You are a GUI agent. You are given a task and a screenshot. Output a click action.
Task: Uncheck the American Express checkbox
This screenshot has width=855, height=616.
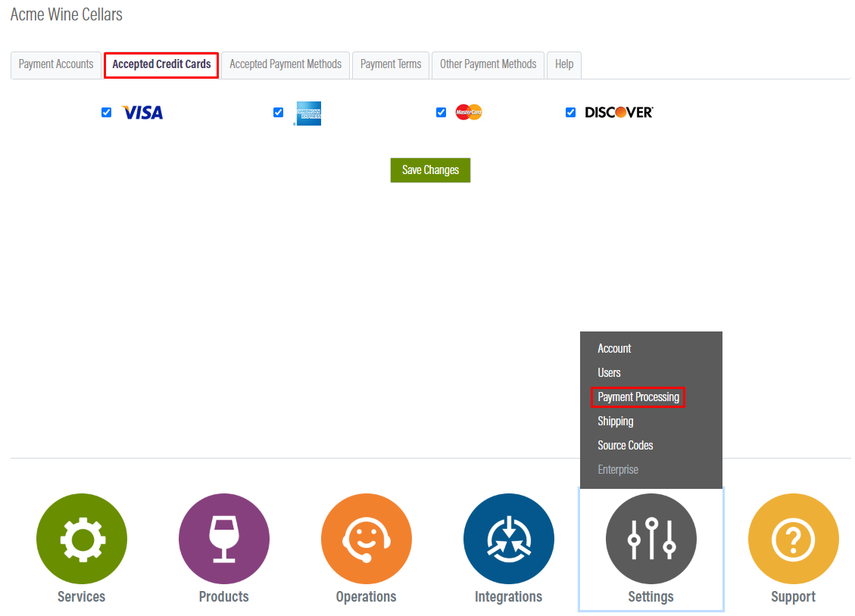(278, 112)
